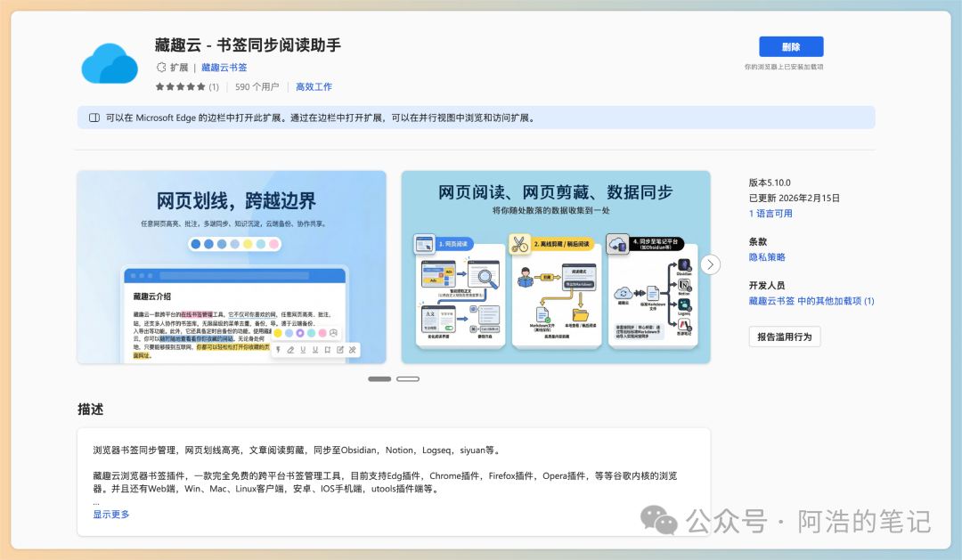This screenshot has width=962, height=560.
Task: Click 已更新 2026年2月15日 text
Action: 794,199
